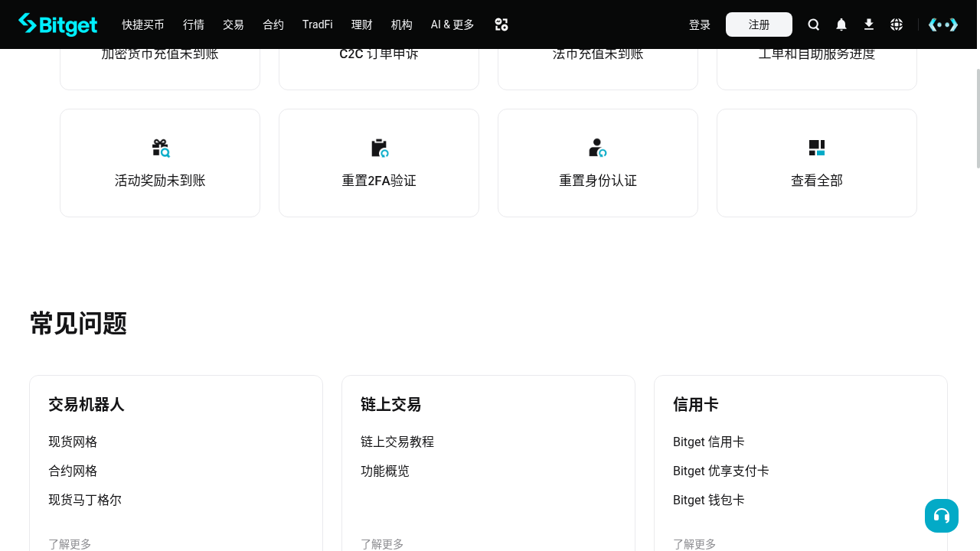Open the notifications bell icon
Screen dimensions: 980x551
[841, 24]
